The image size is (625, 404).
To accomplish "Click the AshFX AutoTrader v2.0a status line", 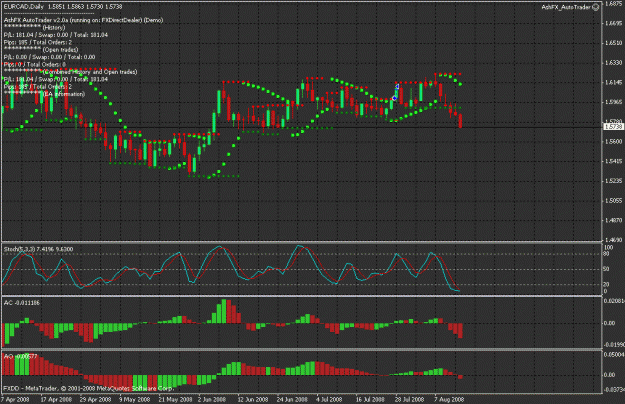I will tap(83, 20).
